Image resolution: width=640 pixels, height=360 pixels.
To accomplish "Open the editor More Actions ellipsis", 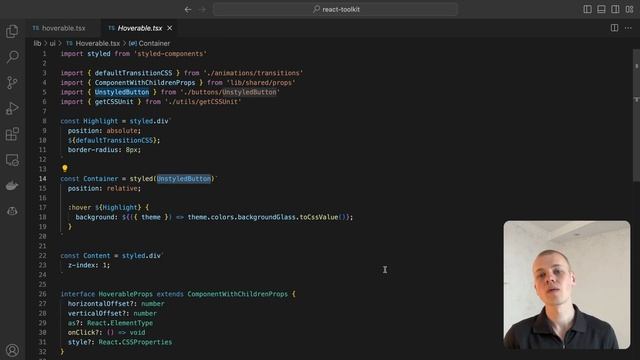I will click(x=628, y=28).
